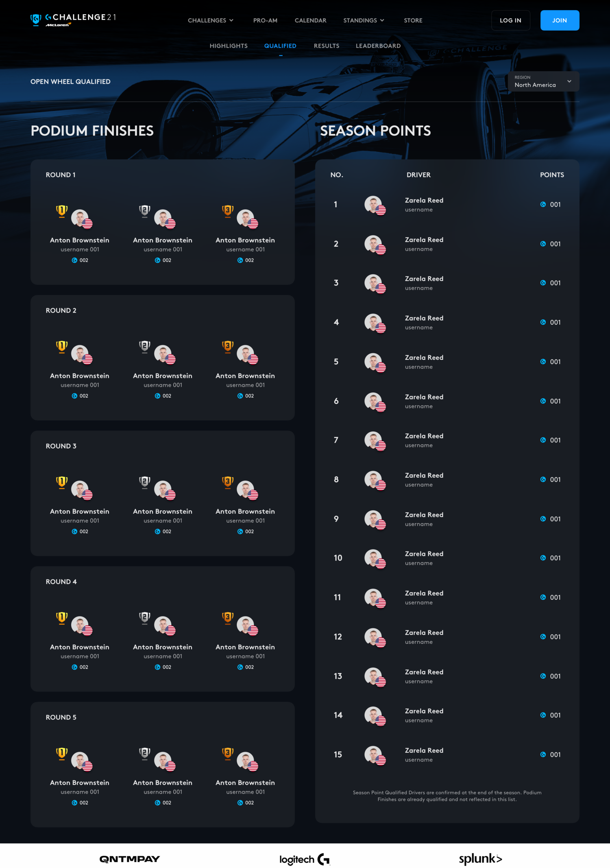Screen dimensions: 610x868
Task: Click avatar of driver ranked number 5
Action: pos(375,362)
